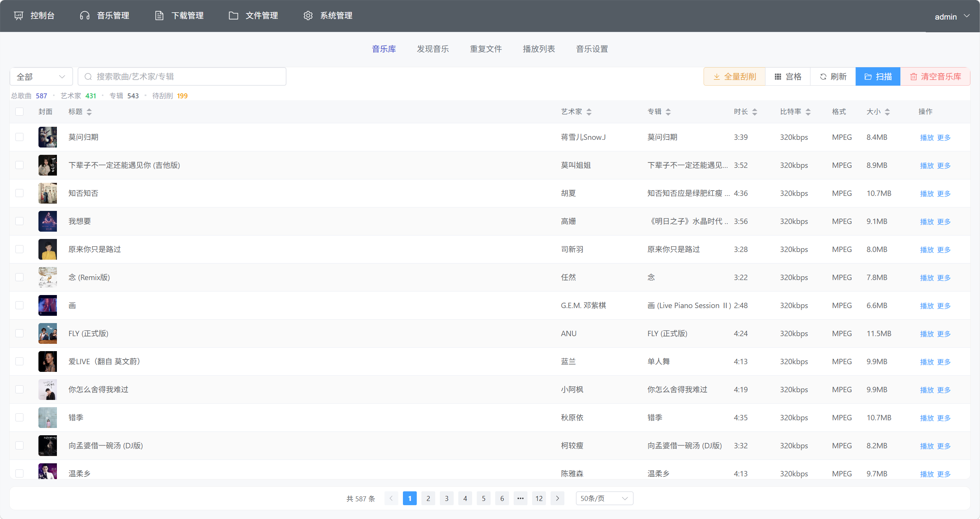Image resolution: width=980 pixels, height=519 pixels.
Task: Play the song 莫问归期
Action: pos(927,138)
